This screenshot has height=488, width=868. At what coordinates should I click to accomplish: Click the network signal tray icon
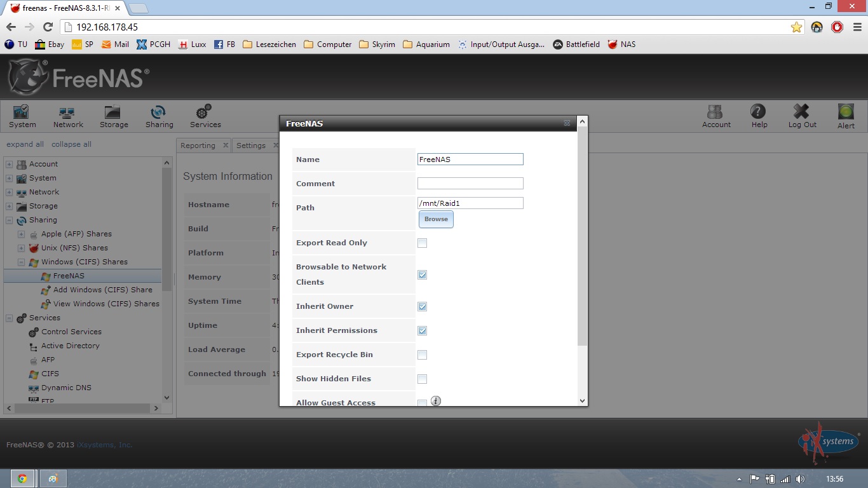(785, 478)
